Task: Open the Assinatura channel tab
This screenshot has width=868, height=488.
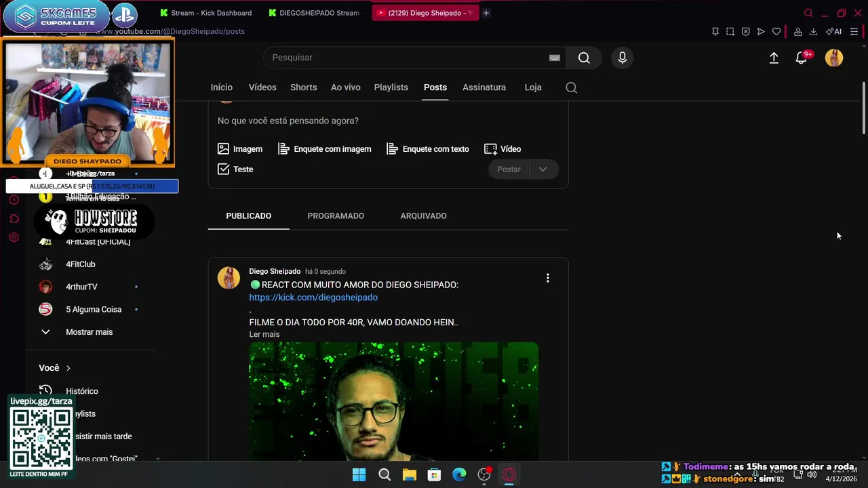Action: [484, 87]
